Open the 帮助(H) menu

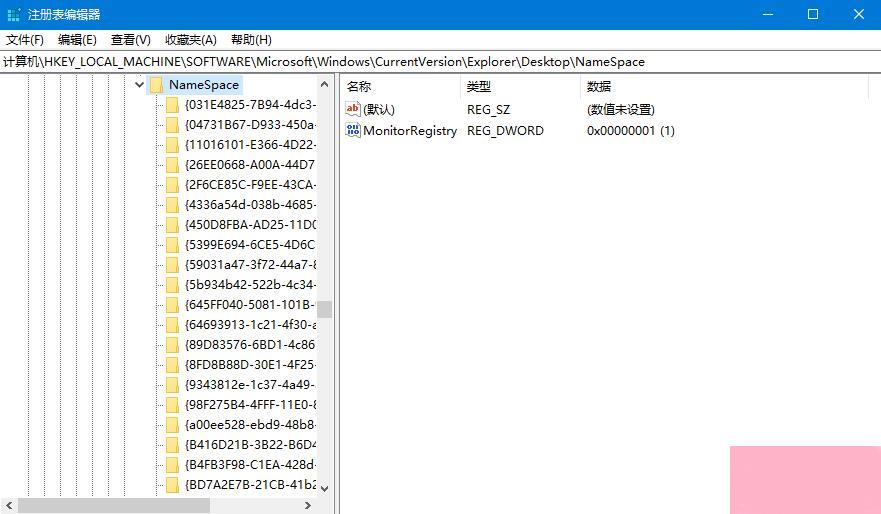(251, 40)
